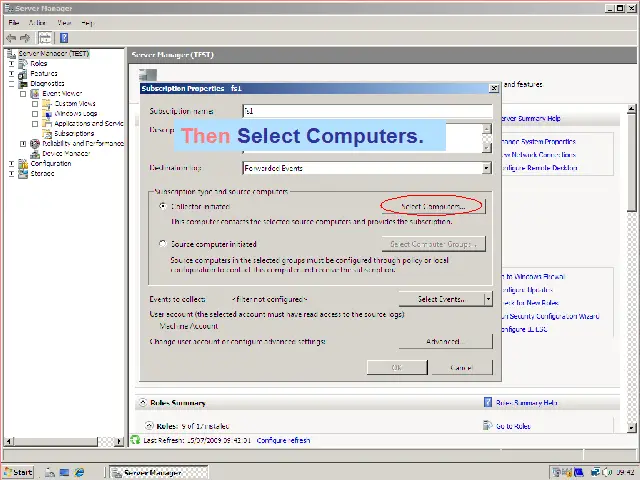The image size is (640, 480).
Task: Collapse the Diagnostics tree node
Action: click(11, 84)
